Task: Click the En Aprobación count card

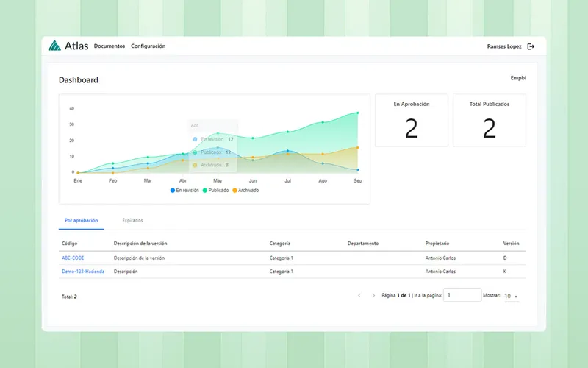Action: click(x=412, y=120)
